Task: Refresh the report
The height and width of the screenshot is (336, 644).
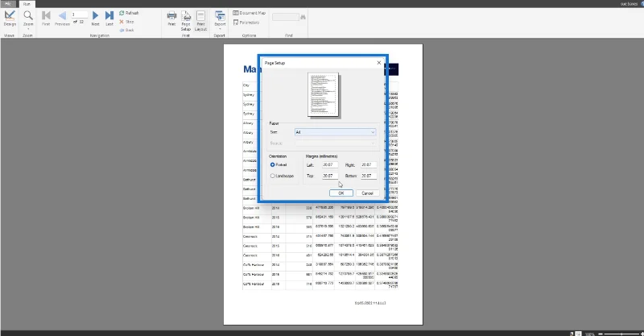Action: (x=129, y=13)
